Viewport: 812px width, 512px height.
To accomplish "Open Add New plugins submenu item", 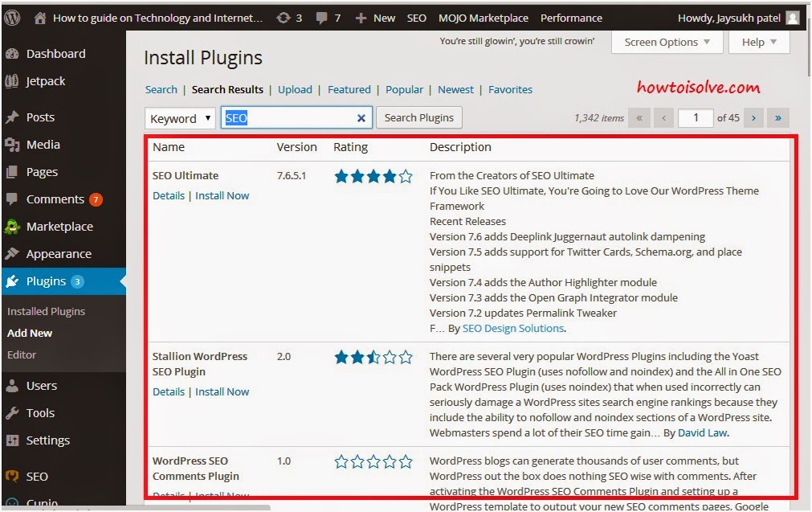I will pos(30,334).
